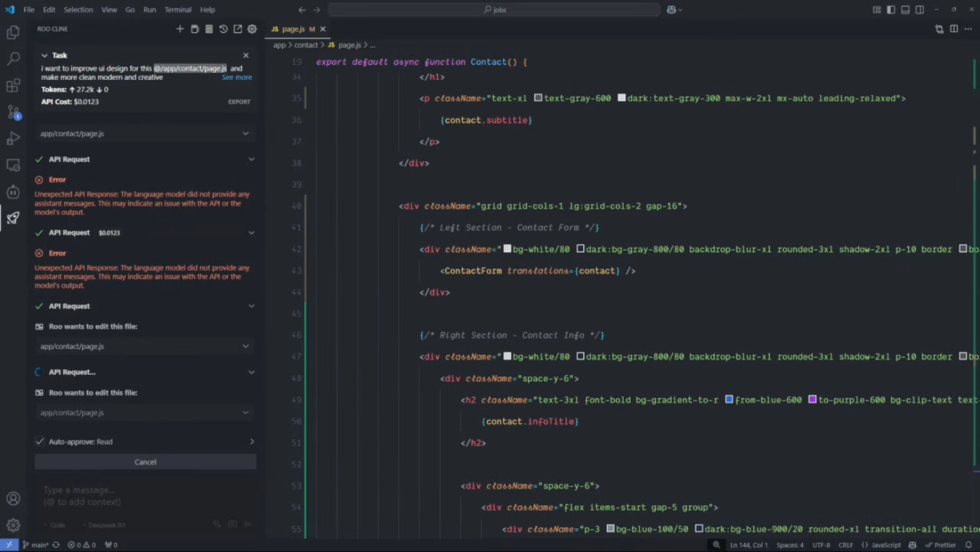Screen dimensions: 980x552
Task: Open Accounts menu in activity bar
Action: (x=13, y=499)
